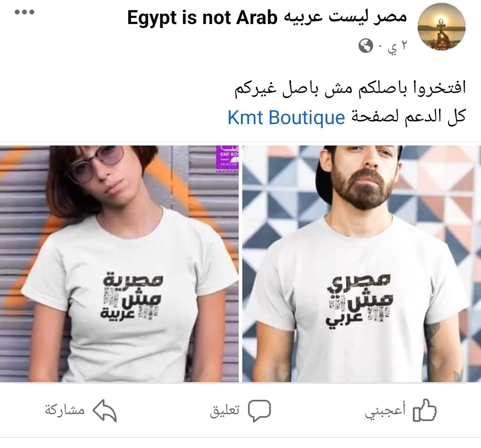This screenshot has height=448, width=481.
Task: Click the comment speech bubble icon
Action: (259, 410)
